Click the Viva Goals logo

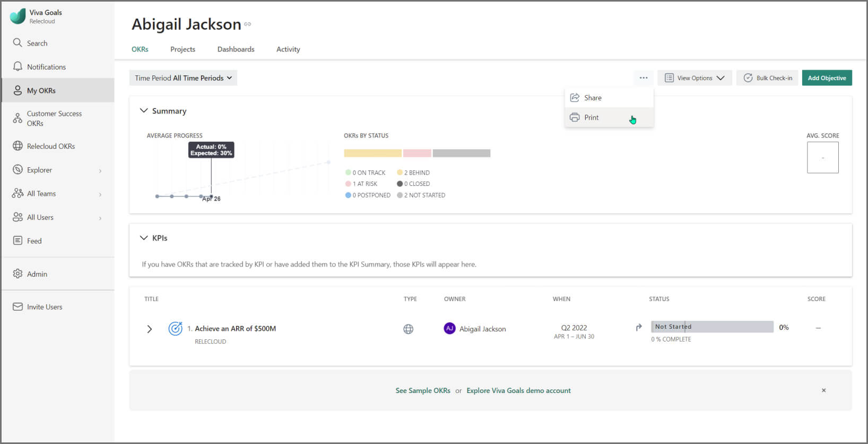(x=18, y=16)
